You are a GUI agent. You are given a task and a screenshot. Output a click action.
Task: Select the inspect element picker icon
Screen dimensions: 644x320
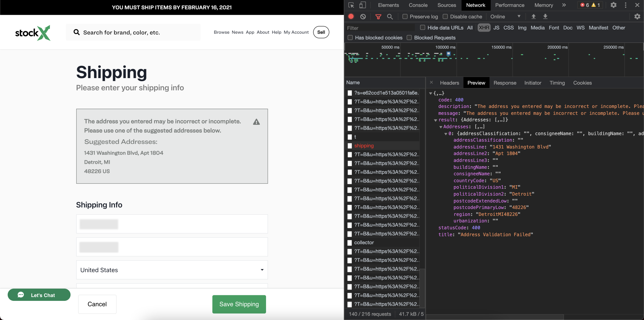[x=351, y=5]
